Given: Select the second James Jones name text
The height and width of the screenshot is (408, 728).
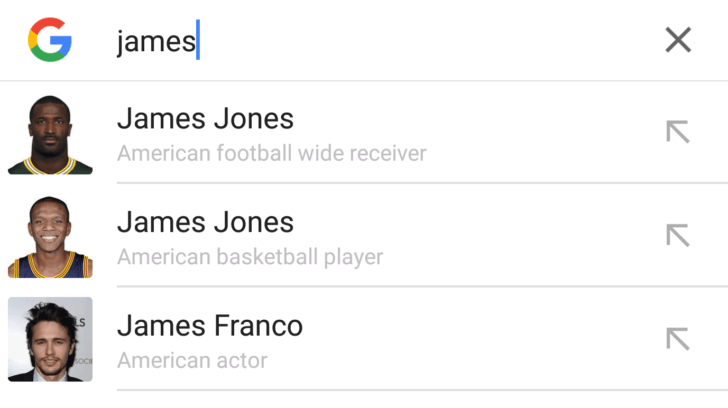Looking at the screenshot, I should (205, 222).
